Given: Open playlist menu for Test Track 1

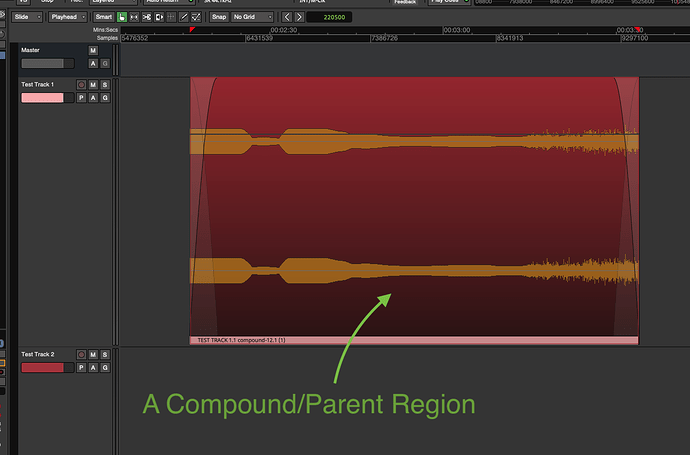Looking at the screenshot, I should [81, 98].
